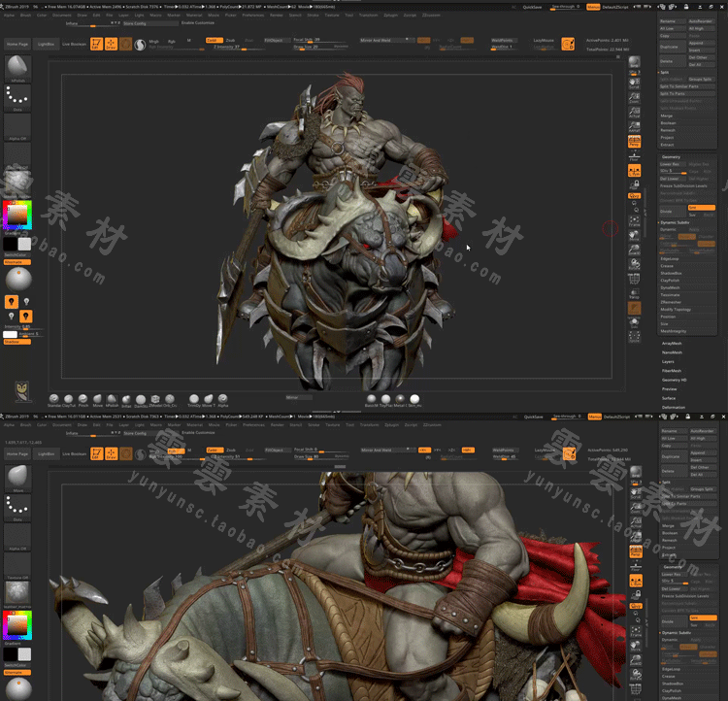Viewport: 728px width, 701px height.
Task: Click BPR render icon in top window
Action: 634,62
